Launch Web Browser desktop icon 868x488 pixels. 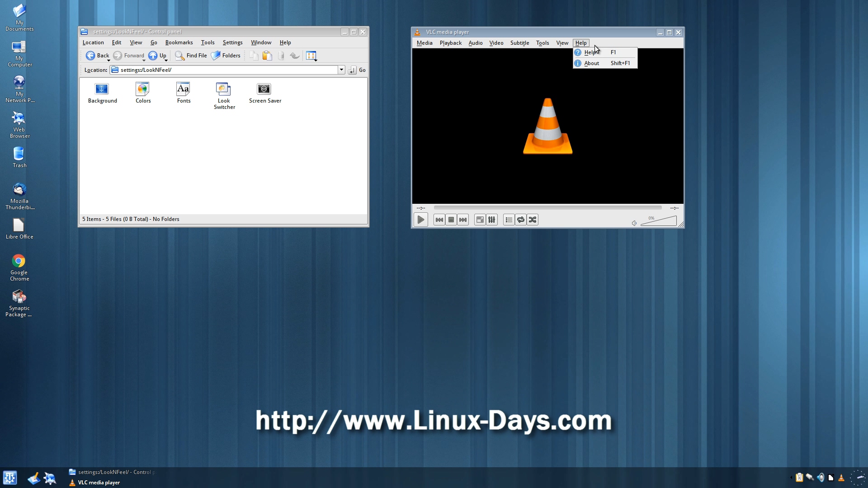(19, 125)
